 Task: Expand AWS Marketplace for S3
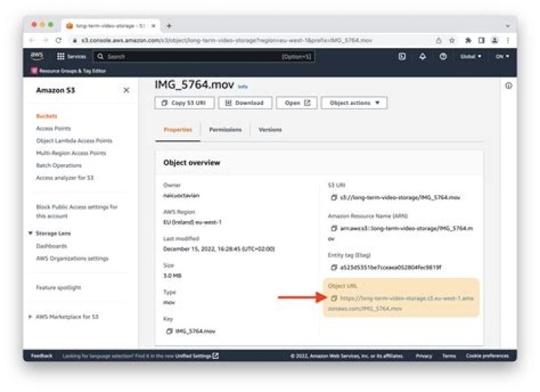click(29, 316)
